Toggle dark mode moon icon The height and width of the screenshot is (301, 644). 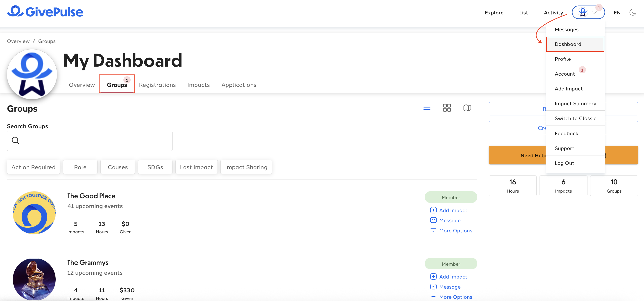(633, 13)
